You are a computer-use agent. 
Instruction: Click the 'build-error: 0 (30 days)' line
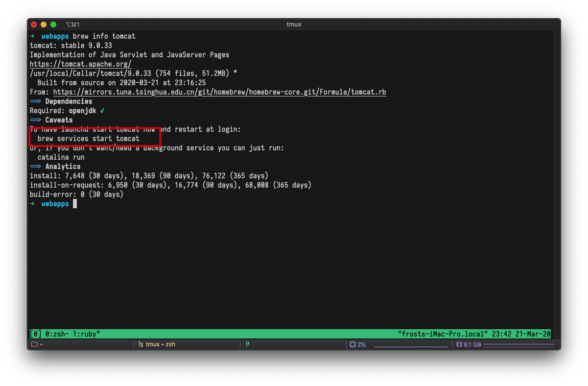point(77,194)
